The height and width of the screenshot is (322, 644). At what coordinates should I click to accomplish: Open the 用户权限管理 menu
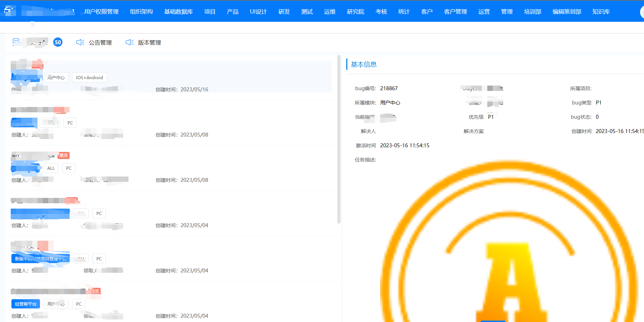101,12
